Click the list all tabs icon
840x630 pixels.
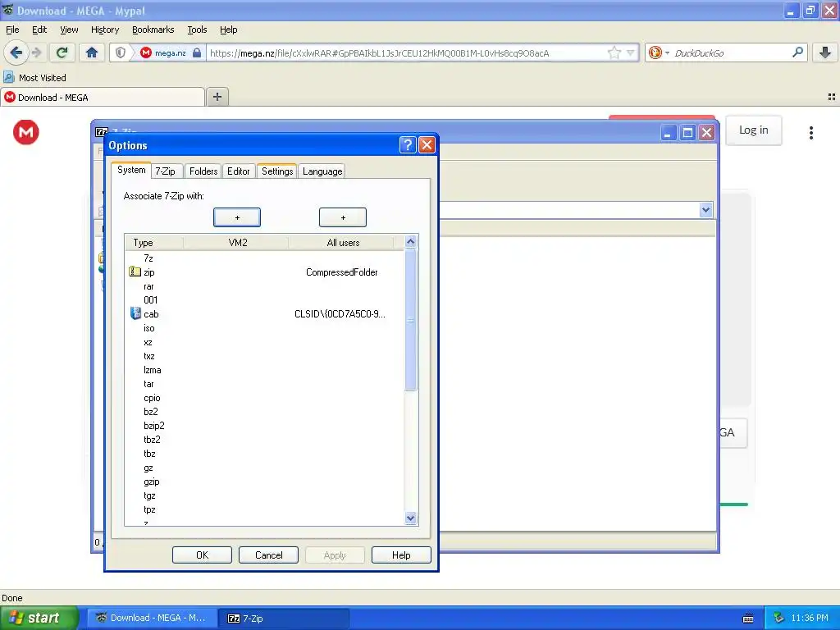coord(832,97)
